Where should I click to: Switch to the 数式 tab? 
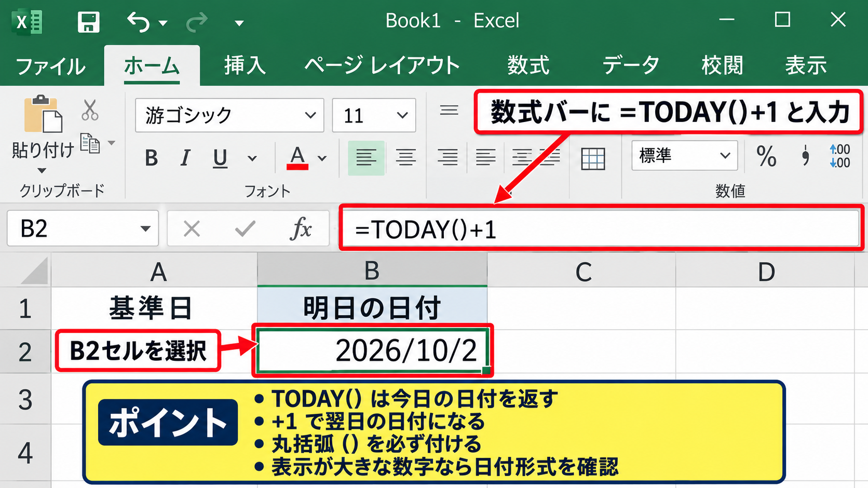click(528, 66)
